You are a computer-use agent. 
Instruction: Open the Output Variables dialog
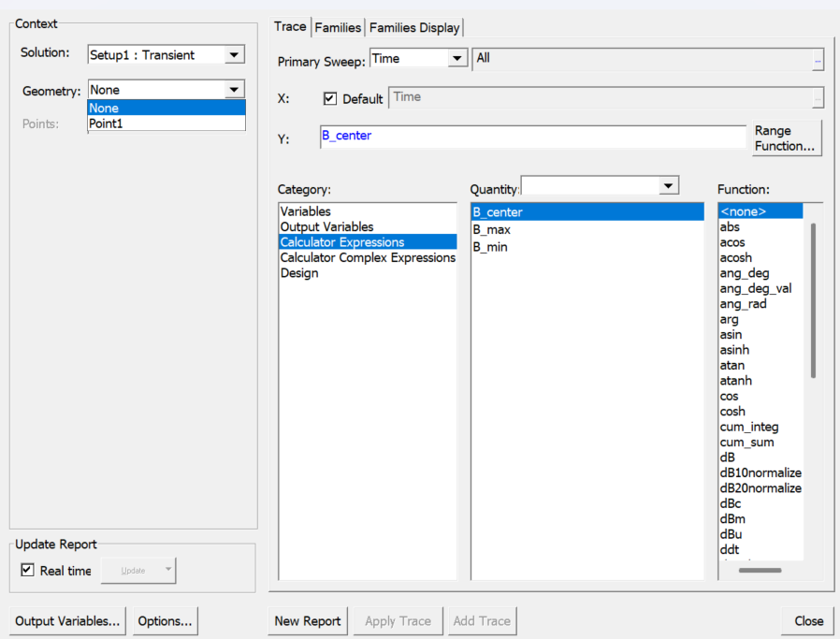pyautogui.click(x=67, y=620)
